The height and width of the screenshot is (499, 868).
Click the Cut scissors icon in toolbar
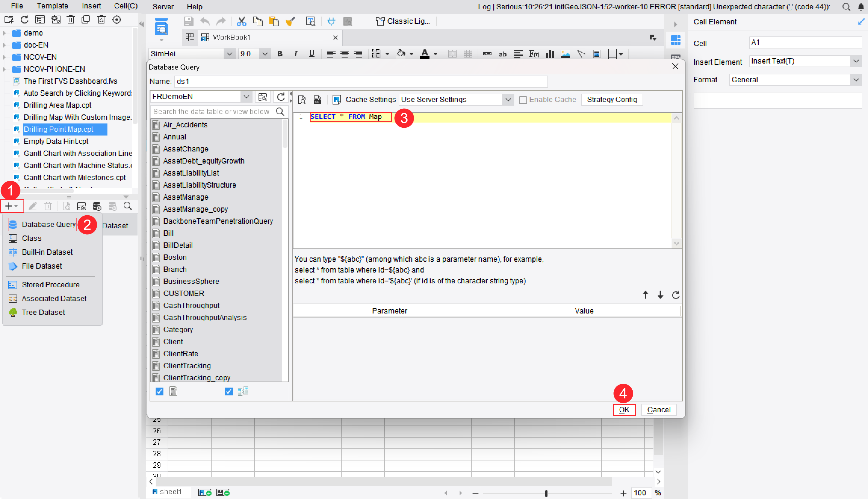pos(241,21)
